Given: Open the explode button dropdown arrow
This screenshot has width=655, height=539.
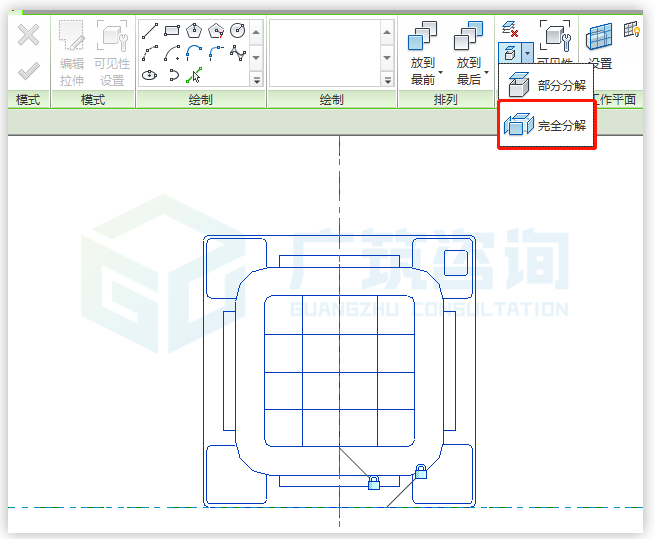Looking at the screenshot, I should 527,53.
